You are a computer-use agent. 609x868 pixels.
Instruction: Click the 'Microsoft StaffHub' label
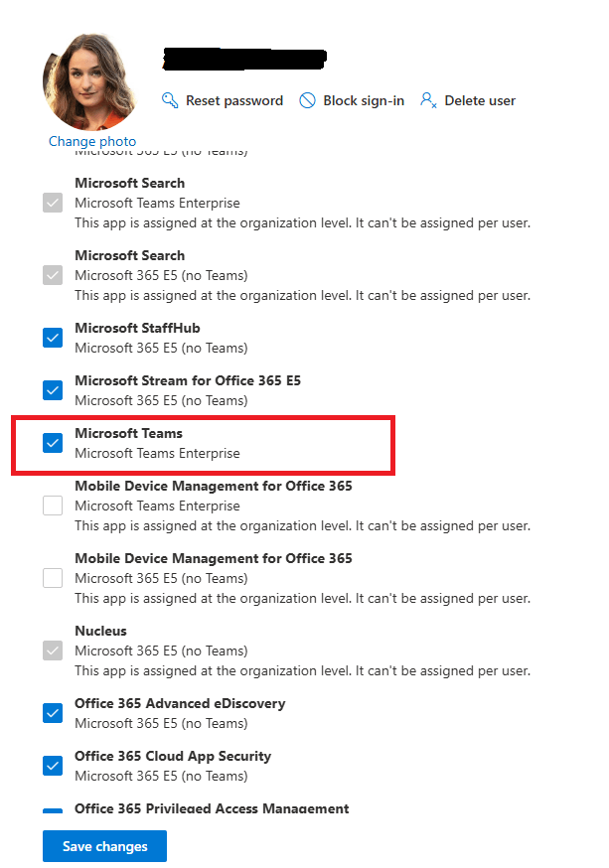137,329
